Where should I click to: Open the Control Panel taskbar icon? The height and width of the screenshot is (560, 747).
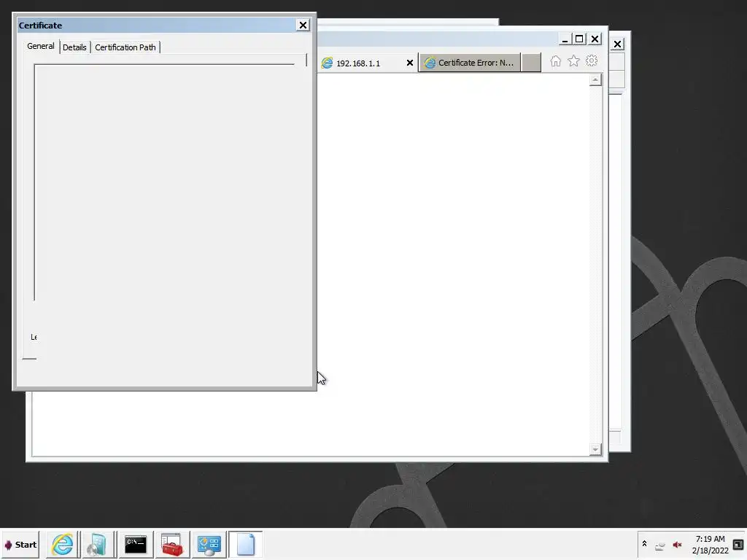pos(209,544)
